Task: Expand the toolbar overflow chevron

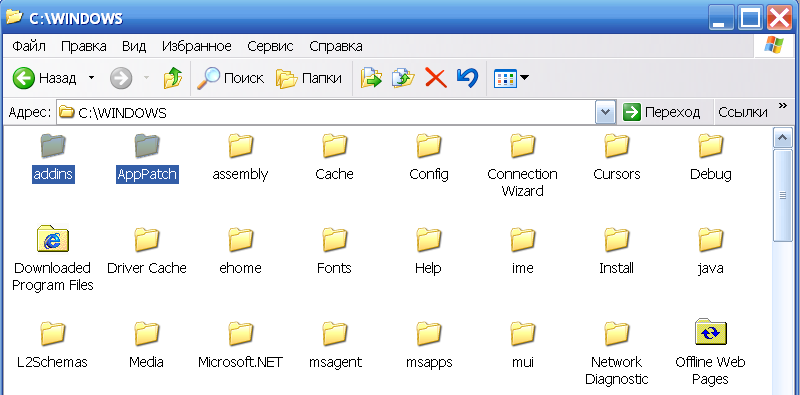Action: click(x=783, y=106)
